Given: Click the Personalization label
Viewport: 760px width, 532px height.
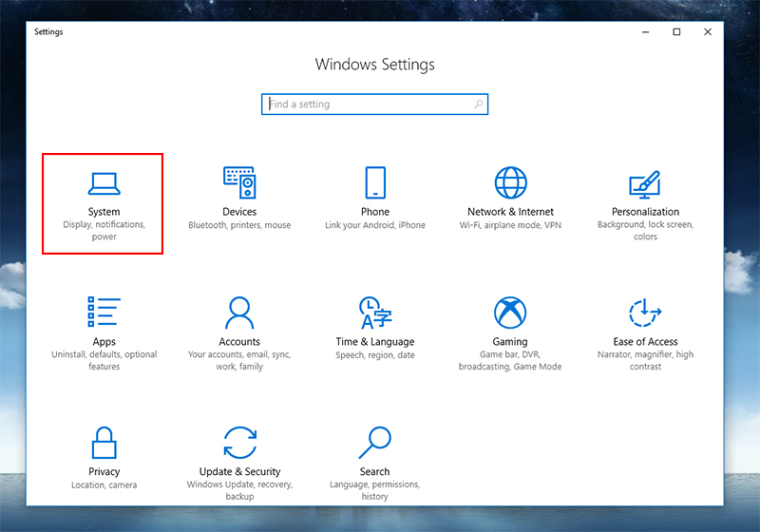Looking at the screenshot, I should (645, 212).
